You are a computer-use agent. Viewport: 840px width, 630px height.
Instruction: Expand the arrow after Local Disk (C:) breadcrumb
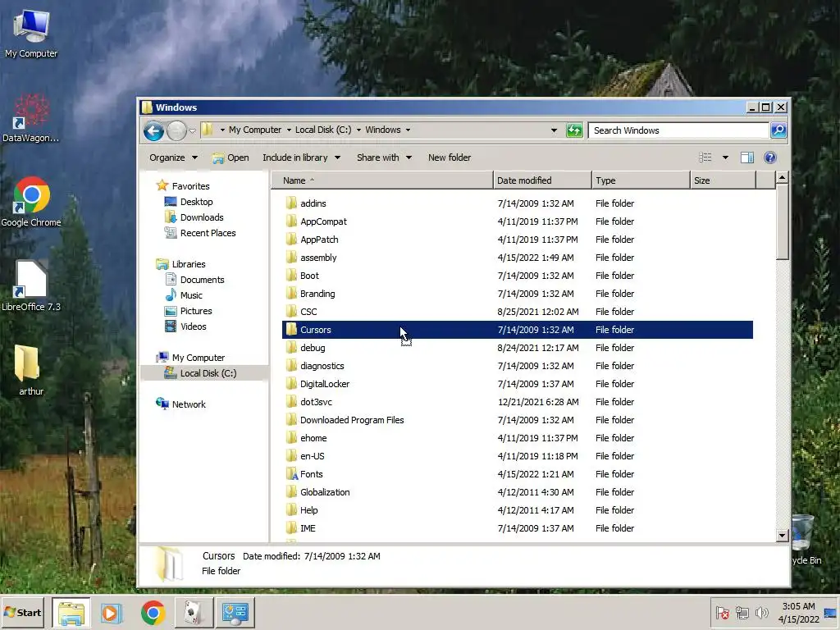point(359,130)
